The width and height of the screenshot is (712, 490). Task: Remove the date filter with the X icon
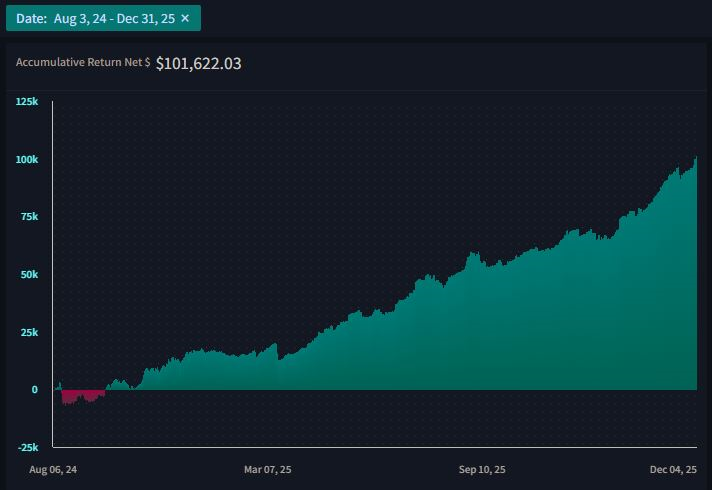pyautogui.click(x=185, y=18)
